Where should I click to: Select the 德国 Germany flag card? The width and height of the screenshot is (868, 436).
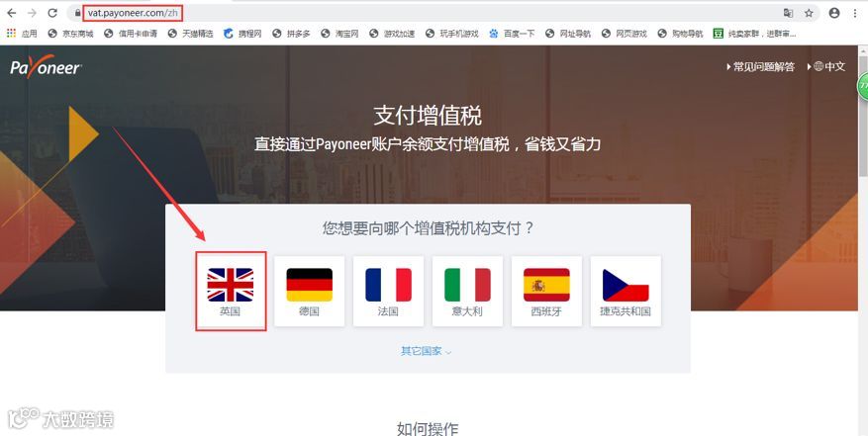(310, 291)
